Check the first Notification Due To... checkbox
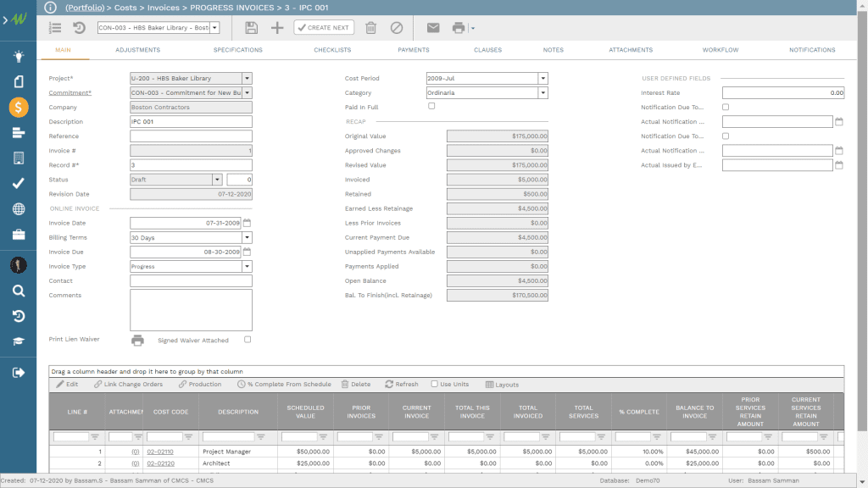Image resolution: width=868 pixels, height=488 pixels. 726,107
